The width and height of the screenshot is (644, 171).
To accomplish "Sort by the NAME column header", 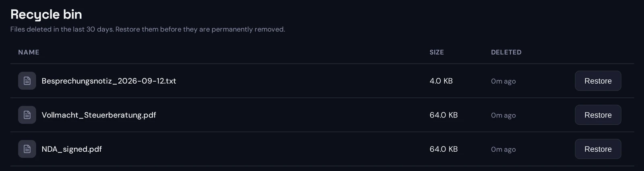I will (29, 52).
